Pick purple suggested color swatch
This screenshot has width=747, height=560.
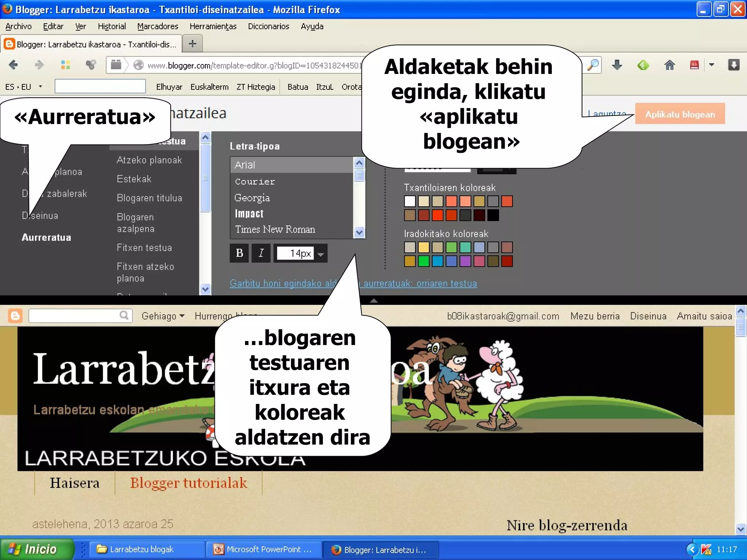[465, 261]
